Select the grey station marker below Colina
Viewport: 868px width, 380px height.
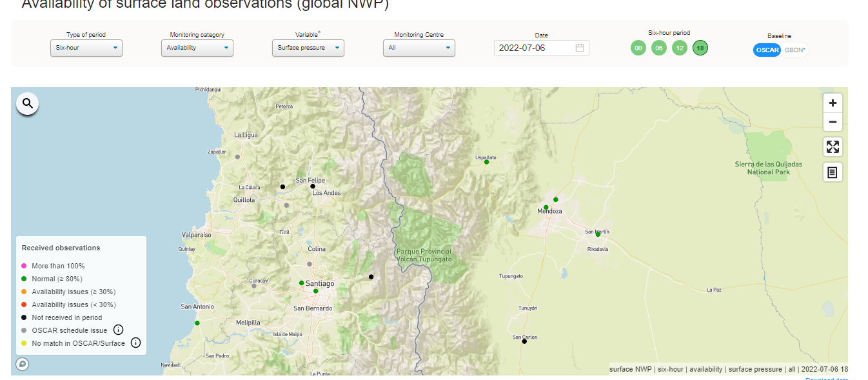click(x=310, y=264)
